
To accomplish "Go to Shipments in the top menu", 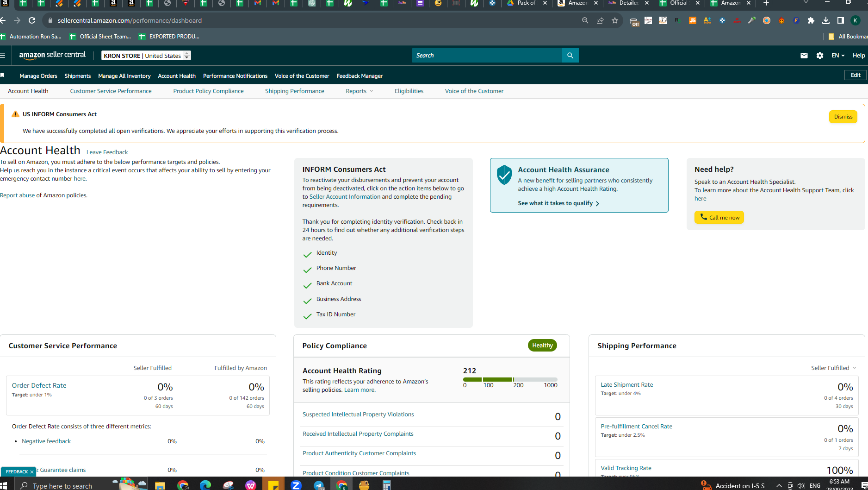I will [x=78, y=76].
